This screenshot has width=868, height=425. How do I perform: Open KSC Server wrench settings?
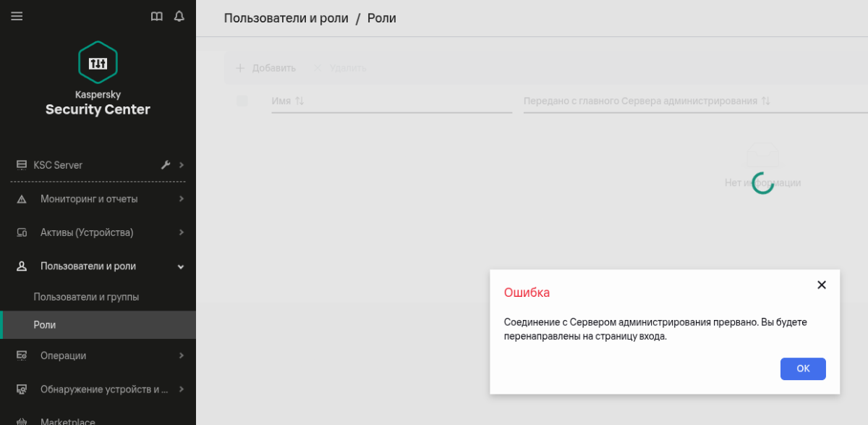(166, 165)
